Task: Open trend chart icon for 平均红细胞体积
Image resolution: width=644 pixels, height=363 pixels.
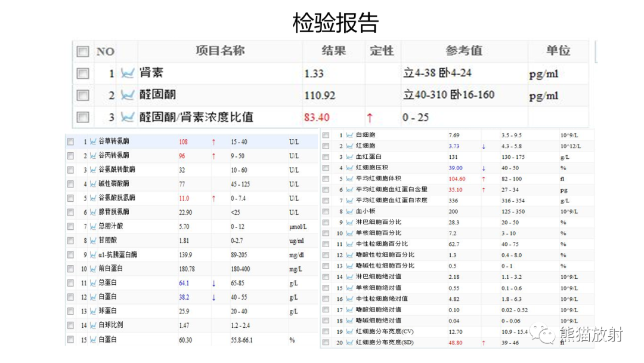Action: coord(349,179)
